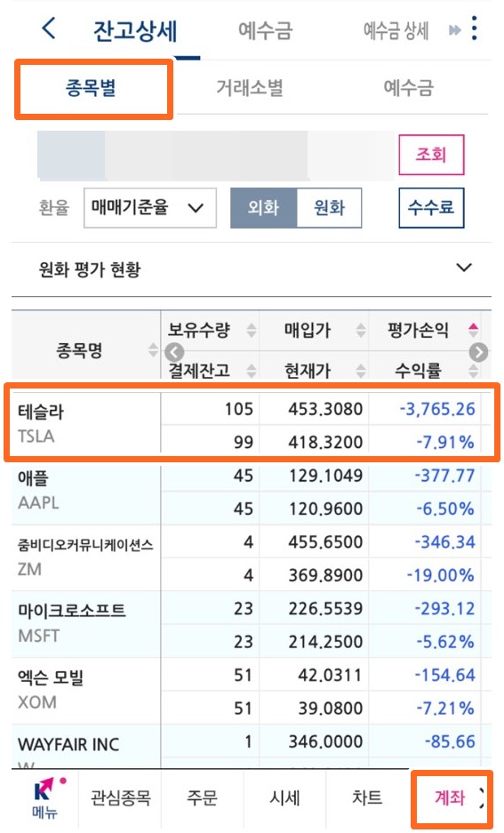Open 시세 in bottom navigation
Screen dimensions: 504x833
click(285, 797)
